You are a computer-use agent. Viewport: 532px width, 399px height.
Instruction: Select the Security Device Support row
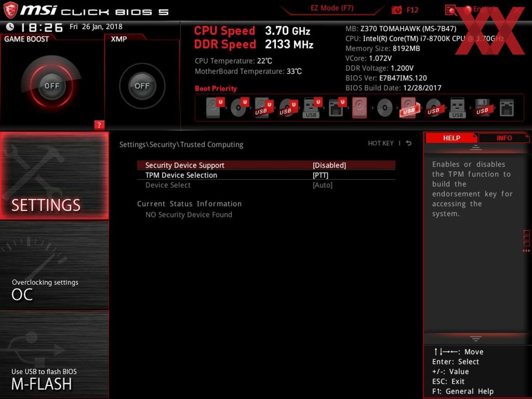[266, 165]
